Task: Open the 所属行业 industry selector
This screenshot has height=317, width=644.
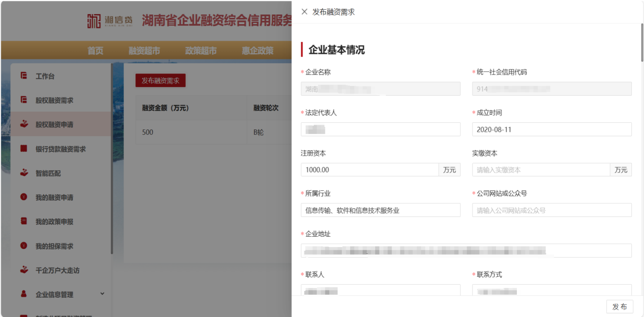Action: [x=381, y=210]
